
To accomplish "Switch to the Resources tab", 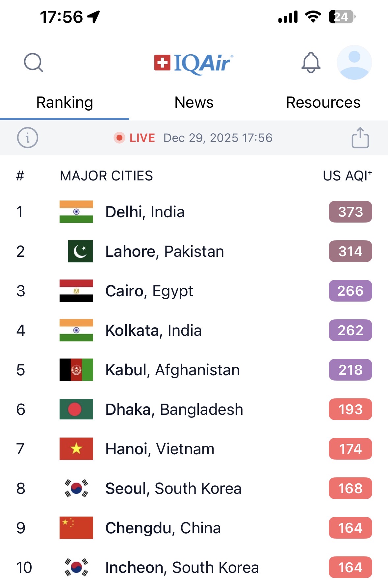I will [x=323, y=102].
